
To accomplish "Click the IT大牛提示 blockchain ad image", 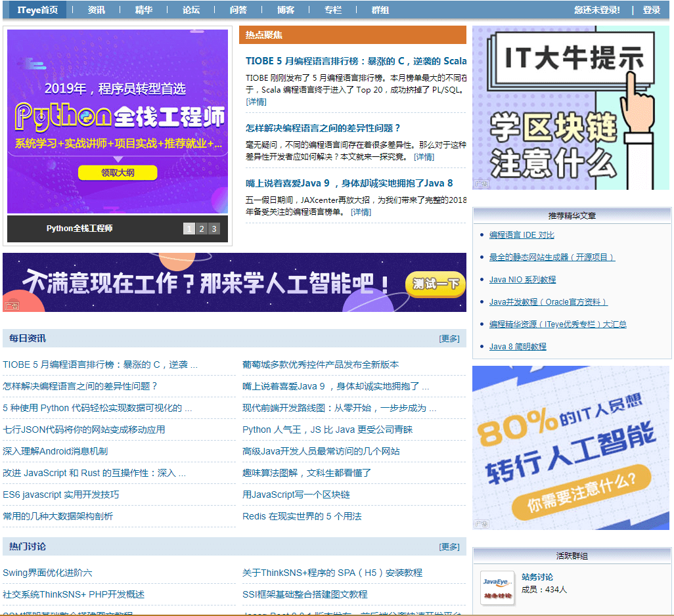I will pyautogui.click(x=570, y=108).
